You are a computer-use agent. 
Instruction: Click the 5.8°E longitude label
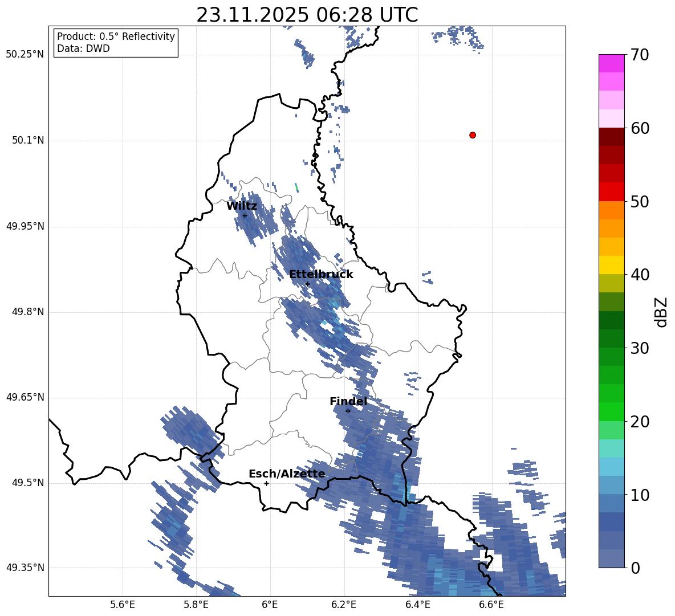coord(196,605)
